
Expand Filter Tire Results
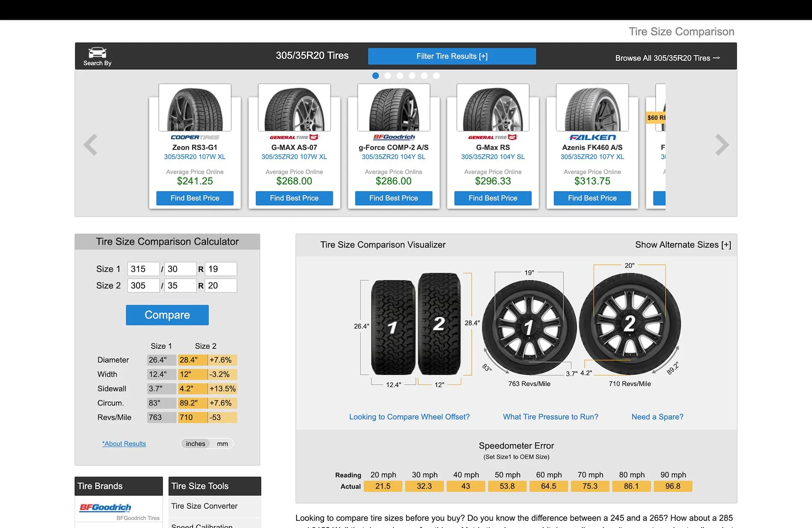[452, 56]
